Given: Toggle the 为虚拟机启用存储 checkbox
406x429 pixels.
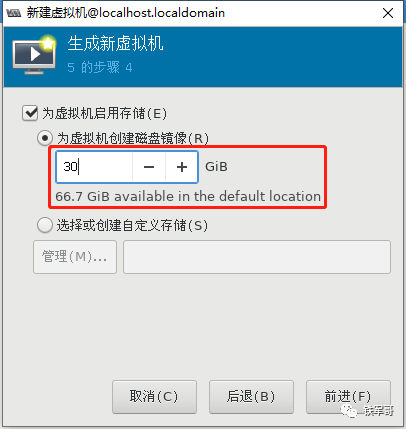Looking at the screenshot, I should (30, 113).
